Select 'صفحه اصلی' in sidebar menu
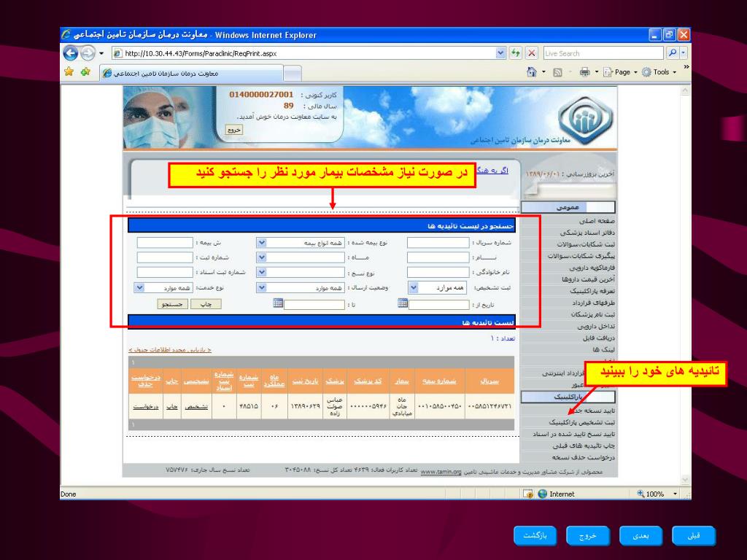Screen dimensions: 747x560 597,221
